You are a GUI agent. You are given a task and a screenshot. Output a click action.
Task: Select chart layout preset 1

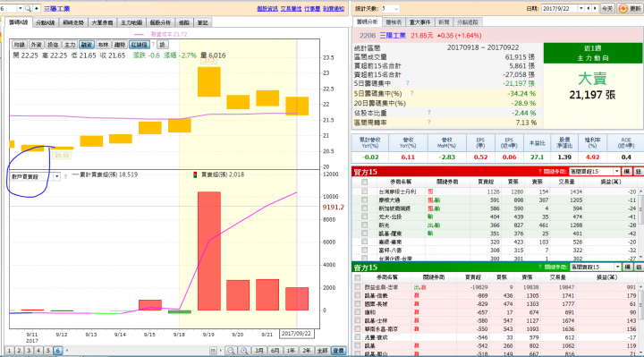click(10, 351)
